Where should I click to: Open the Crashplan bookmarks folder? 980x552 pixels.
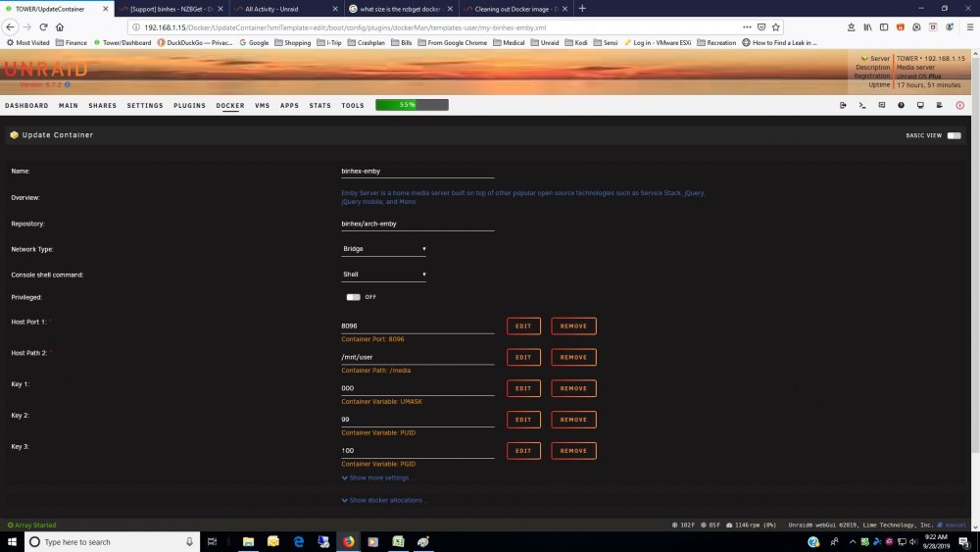[367, 42]
